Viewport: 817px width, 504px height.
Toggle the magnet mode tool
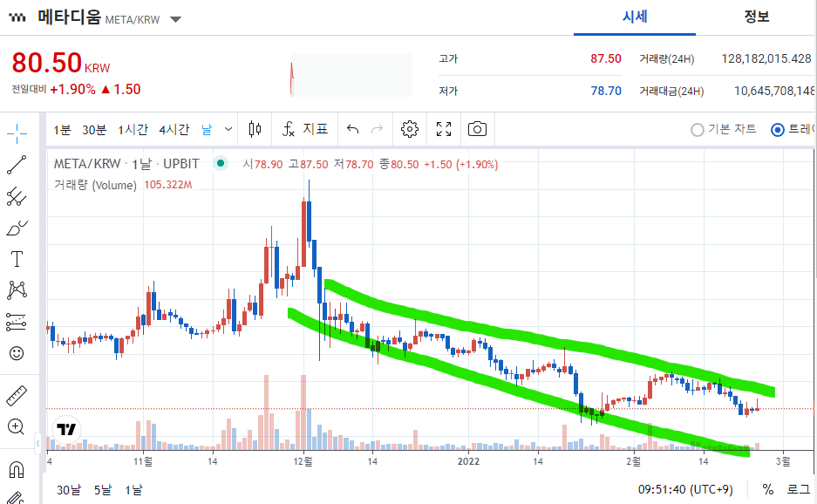click(17, 470)
